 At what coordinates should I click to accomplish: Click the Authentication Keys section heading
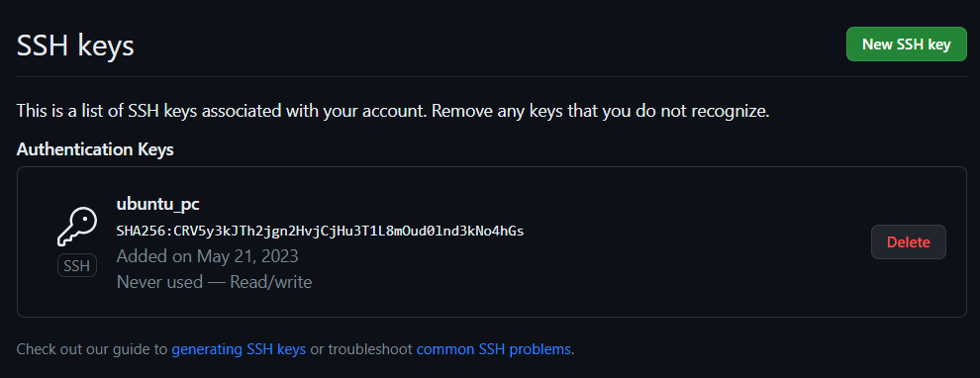pos(95,150)
